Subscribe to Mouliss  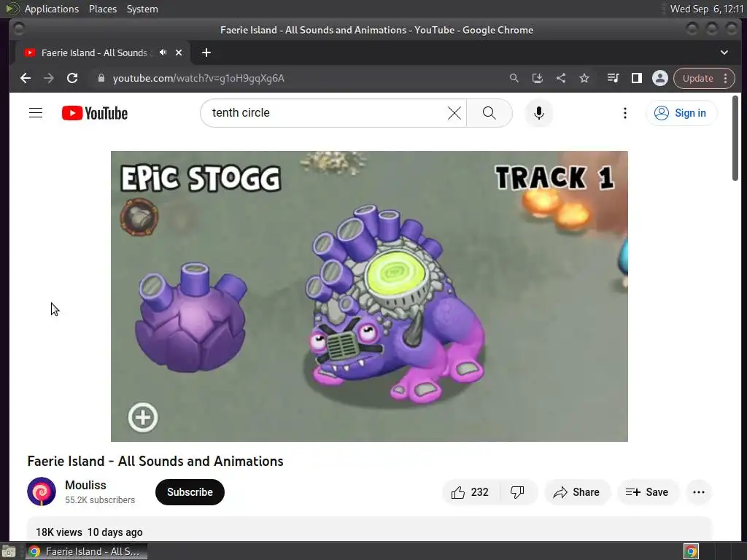[x=190, y=492]
